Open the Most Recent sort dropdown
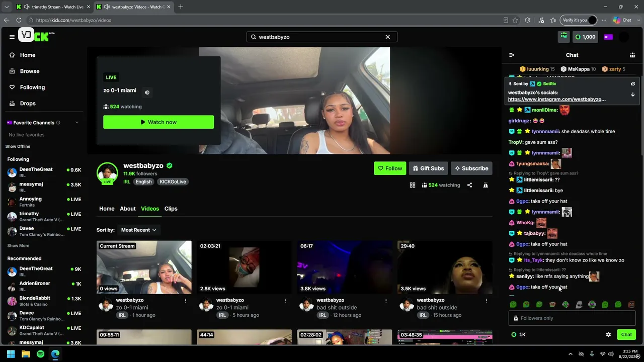Viewport: 644px width, 362px height. point(139,230)
